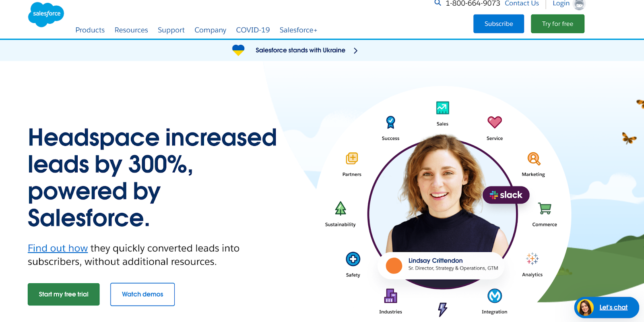644x322 pixels.
Task: Click the Salesforce cloud logo
Action: tap(46, 15)
